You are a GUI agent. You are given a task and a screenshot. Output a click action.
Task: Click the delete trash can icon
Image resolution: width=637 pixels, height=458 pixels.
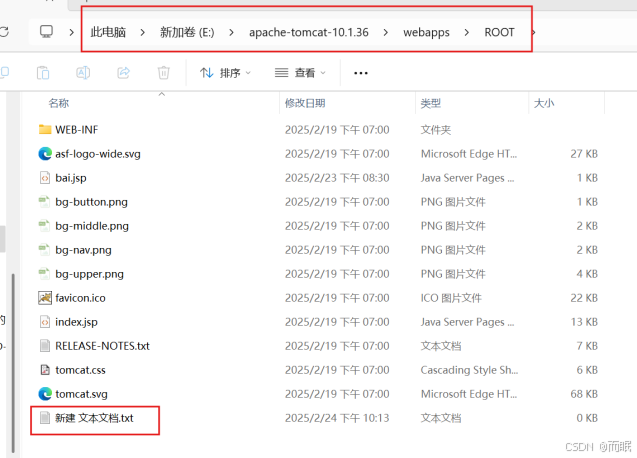click(163, 73)
